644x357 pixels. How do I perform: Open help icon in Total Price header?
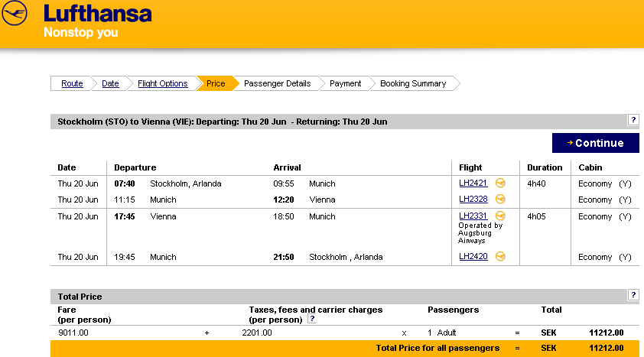point(633,295)
